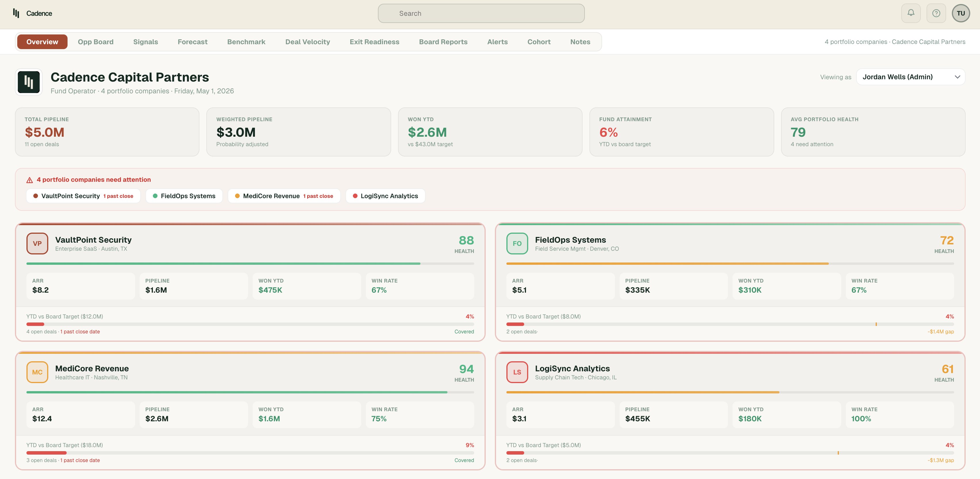Click MediCore health score 94
Viewport: 980px width, 479px height.
pos(466,369)
